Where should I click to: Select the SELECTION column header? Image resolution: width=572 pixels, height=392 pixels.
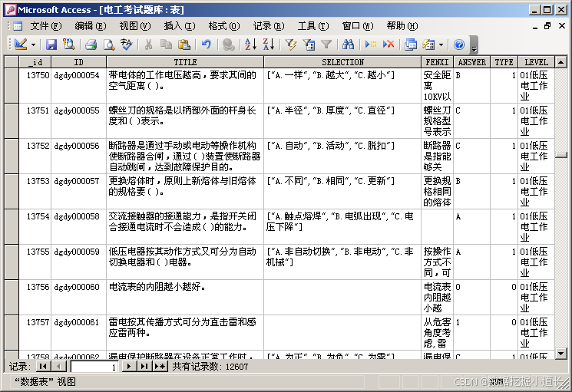[x=342, y=62]
